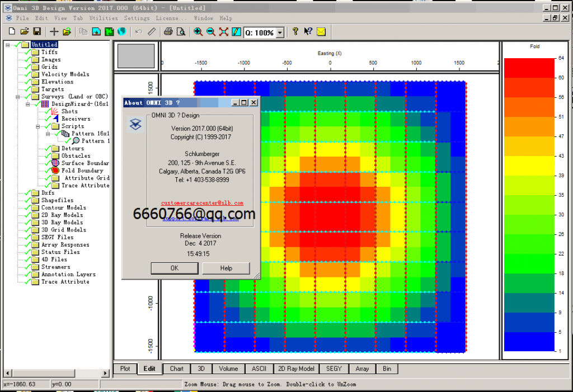Screen dimensions: 573x392
Task: Toggle the green checkmark beside Streamers
Action: (27, 267)
